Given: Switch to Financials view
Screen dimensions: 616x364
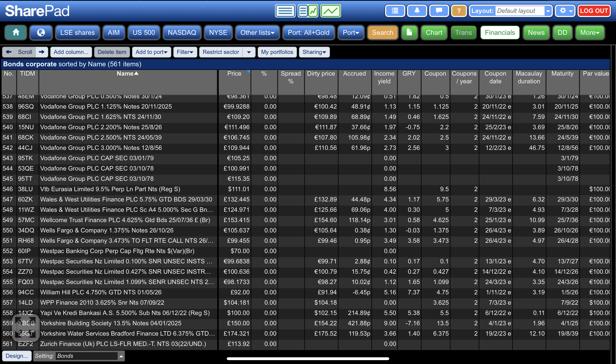Looking at the screenshot, I should click(500, 33).
